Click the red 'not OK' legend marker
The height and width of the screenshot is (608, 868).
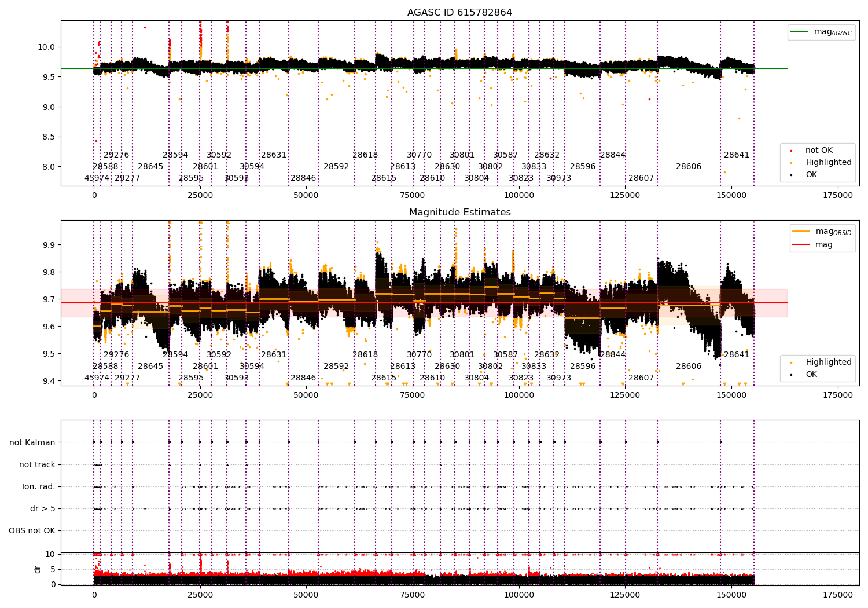pos(792,151)
